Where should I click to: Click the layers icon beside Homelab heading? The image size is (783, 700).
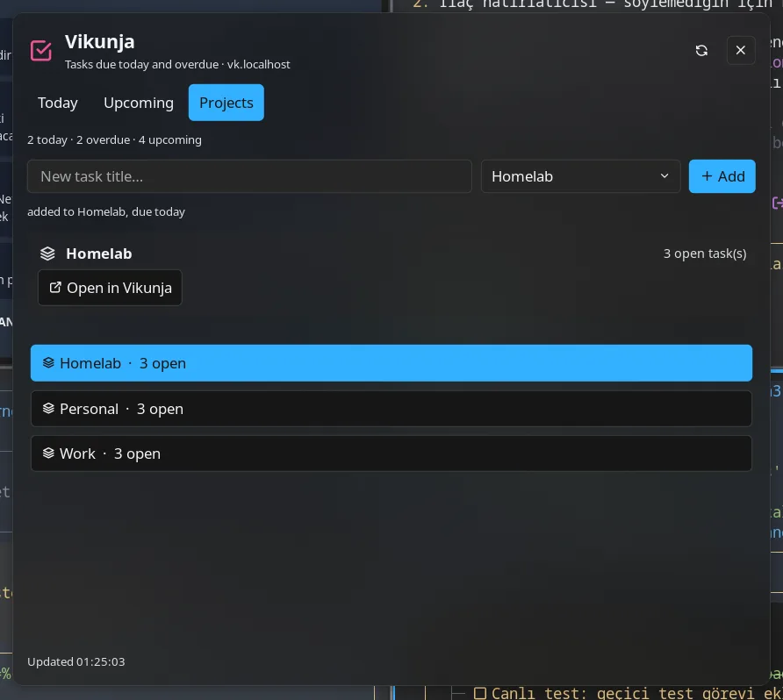tap(47, 254)
